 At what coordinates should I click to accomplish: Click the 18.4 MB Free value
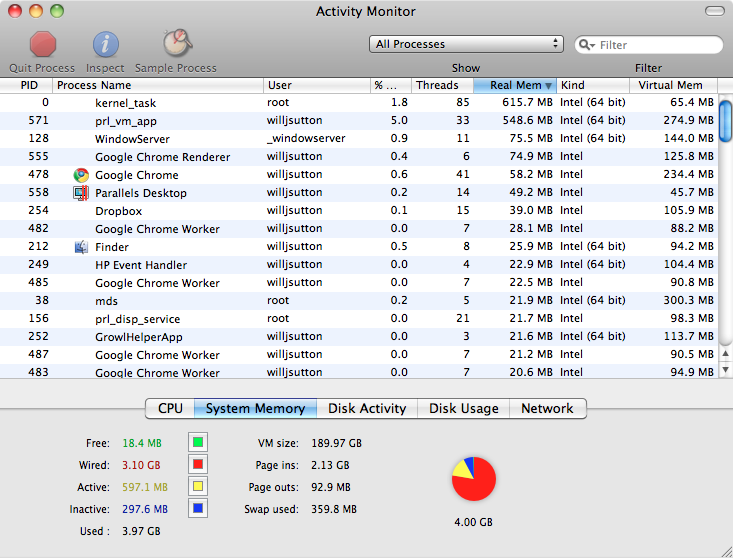click(142, 443)
